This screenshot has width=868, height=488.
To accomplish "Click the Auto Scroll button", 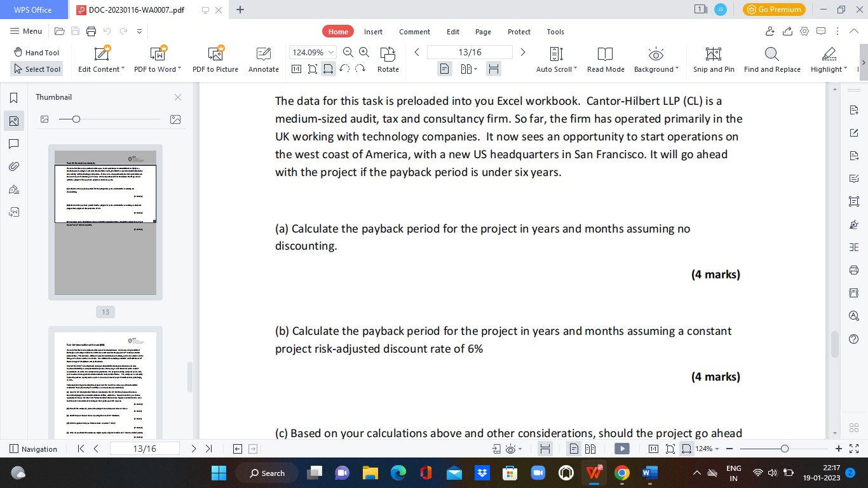I will point(554,58).
